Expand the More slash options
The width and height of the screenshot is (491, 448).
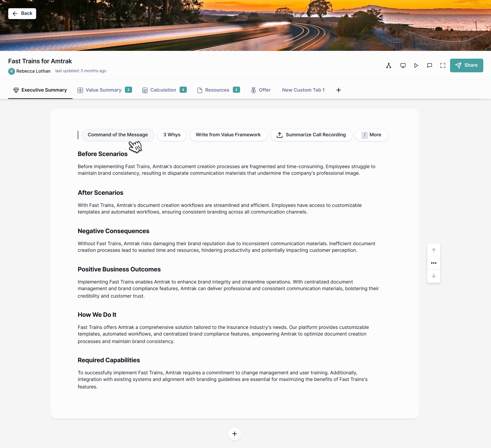click(371, 135)
